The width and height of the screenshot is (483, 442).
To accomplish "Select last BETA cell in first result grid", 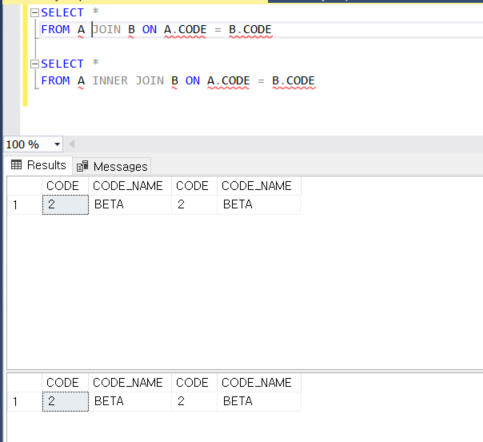I will point(259,205).
